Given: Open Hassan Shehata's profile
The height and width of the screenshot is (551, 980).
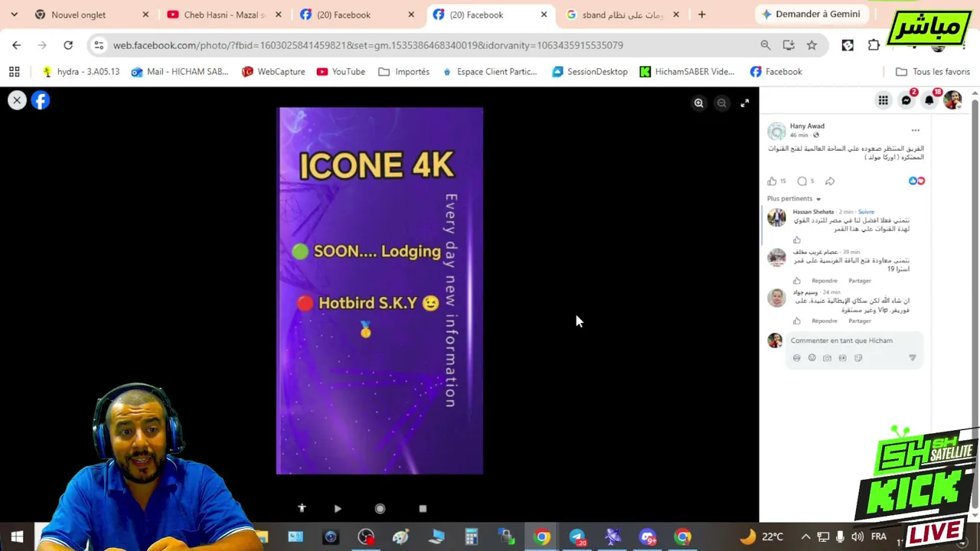Looking at the screenshot, I should coord(813,212).
